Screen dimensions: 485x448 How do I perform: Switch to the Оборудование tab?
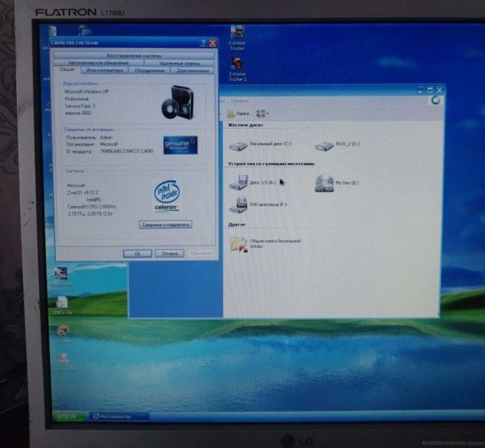pyautogui.click(x=149, y=70)
